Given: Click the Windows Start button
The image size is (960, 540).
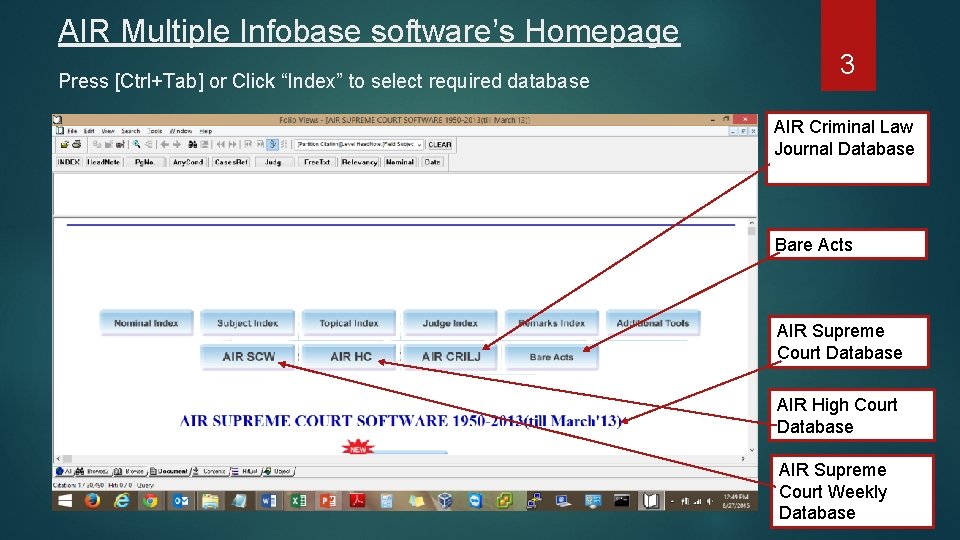Looking at the screenshot, I should [65, 501].
